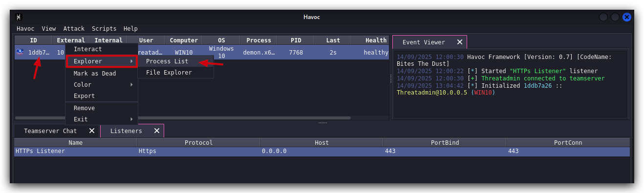Click the PortConn column header in Listeners
Screen dimensions: 644x193
[x=568, y=143]
